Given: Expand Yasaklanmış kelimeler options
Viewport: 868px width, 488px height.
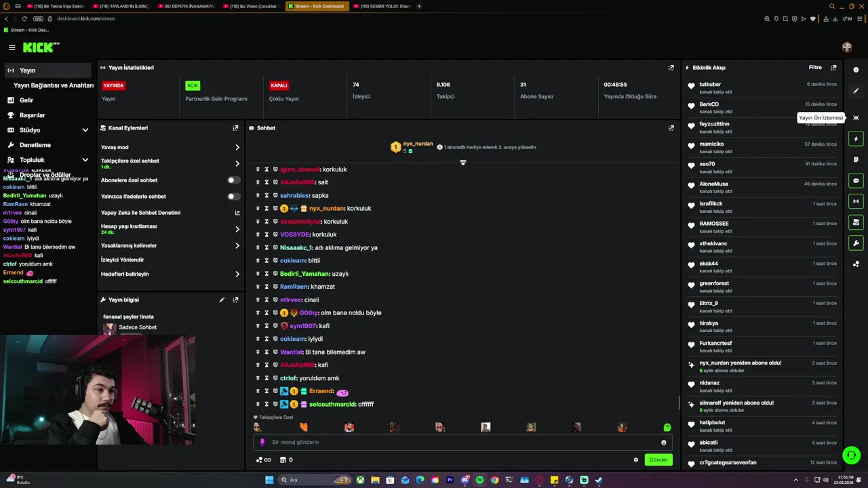Looking at the screenshot, I should click(237, 245).
